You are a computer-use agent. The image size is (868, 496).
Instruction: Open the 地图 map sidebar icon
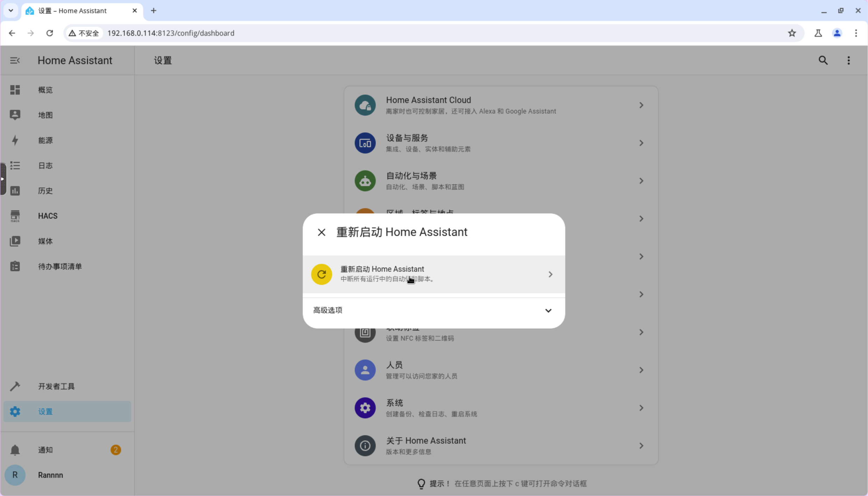point(15,115)
